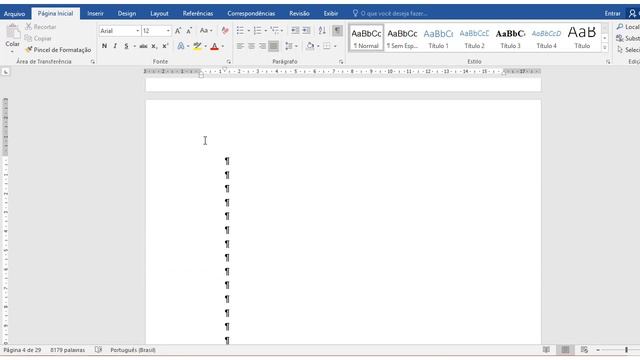Expand the styles gallery with the More arrow
The height and width of the screenshot is (360, 640).
tap(605, 48)
